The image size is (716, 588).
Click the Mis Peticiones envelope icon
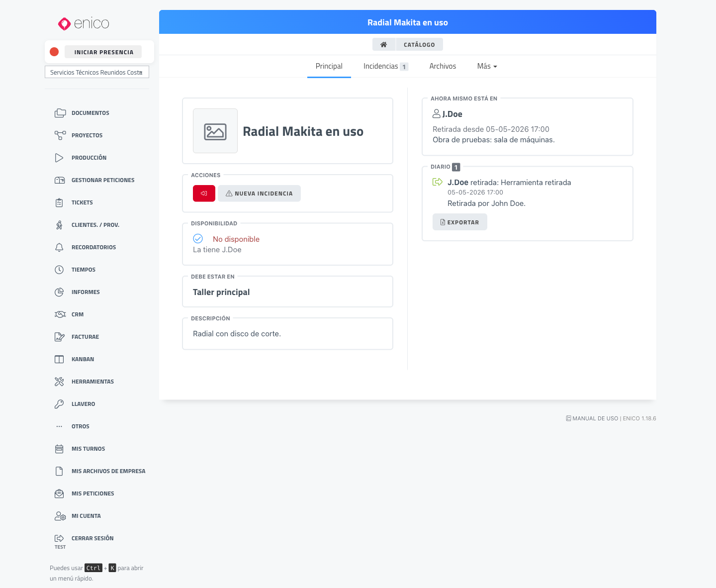59,493
